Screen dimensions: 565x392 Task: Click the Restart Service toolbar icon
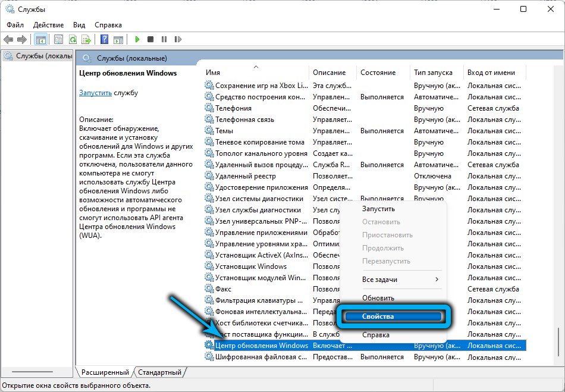(x=177, y=39)
